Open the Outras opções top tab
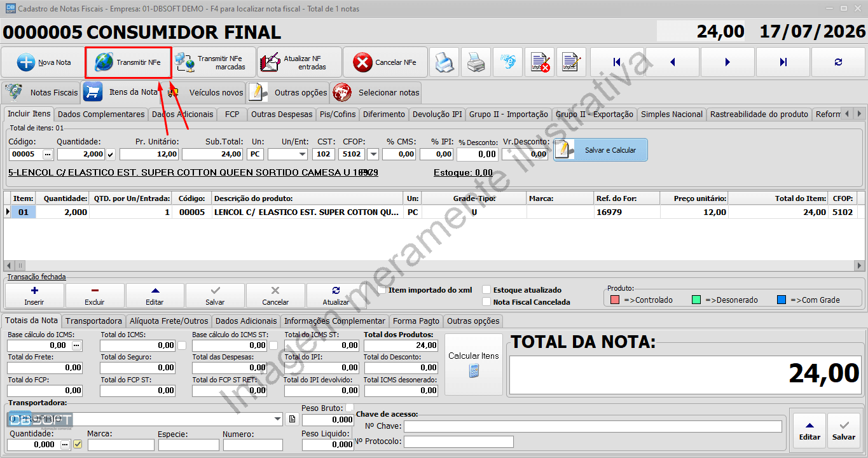The height and width of the screenshot is (458, 868). point(288,92)
